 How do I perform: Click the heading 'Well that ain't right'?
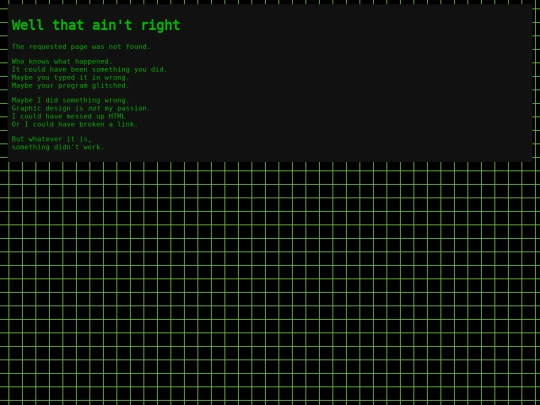click(x=96, y=25)
